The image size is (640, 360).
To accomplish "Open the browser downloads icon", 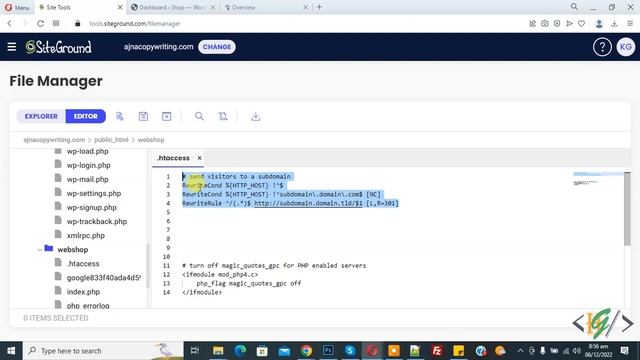I will point(614,24).
